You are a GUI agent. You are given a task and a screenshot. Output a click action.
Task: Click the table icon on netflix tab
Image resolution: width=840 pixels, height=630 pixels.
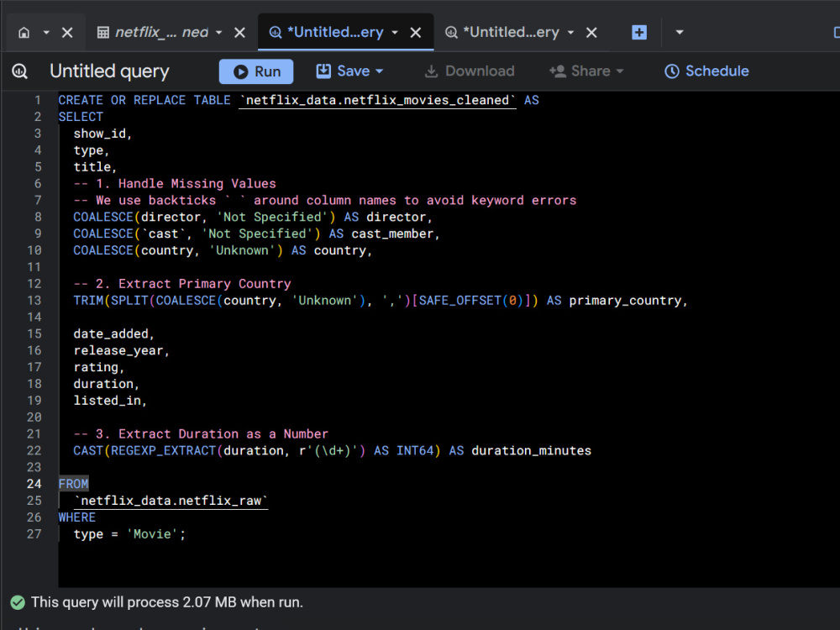pyautogui.click(x=102, y=33)
